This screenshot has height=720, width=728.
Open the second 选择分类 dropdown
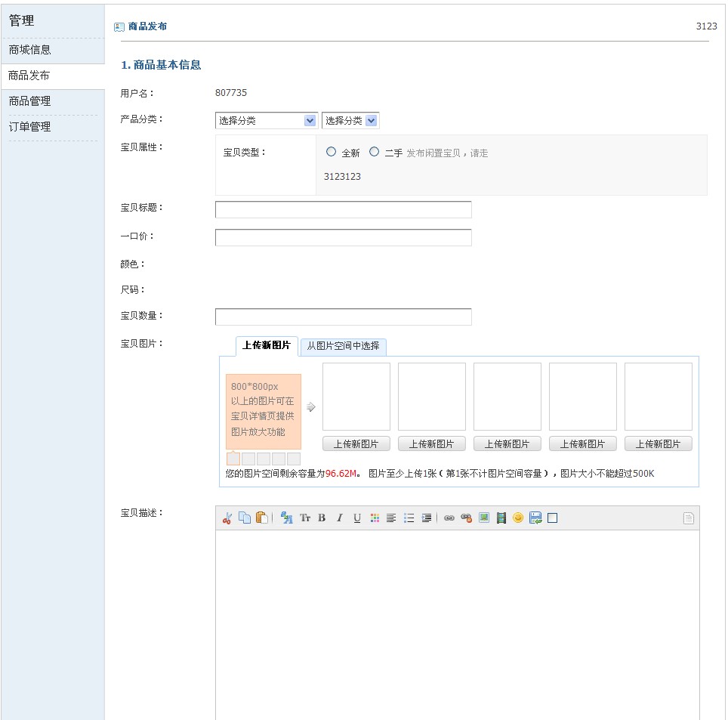pyautogui.click(x=350, y=120)
